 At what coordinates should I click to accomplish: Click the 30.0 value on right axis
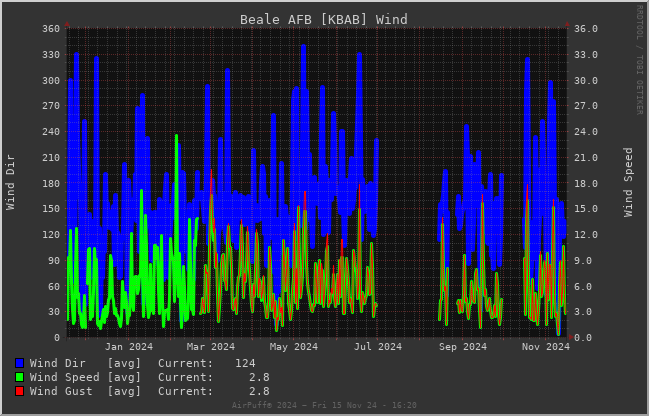pos(586,81)
